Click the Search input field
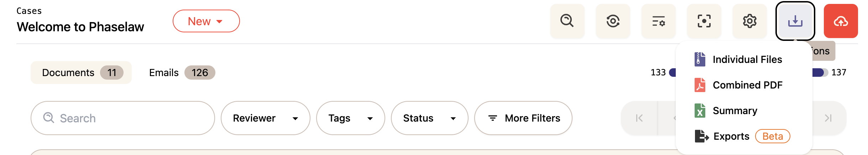Viewport: 868px width, 155px height. 122,118
